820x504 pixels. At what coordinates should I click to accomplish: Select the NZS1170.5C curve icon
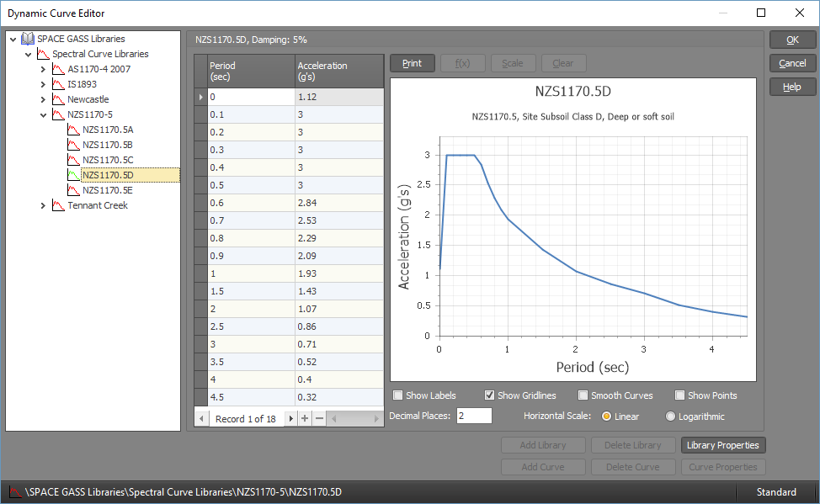coord(73,160)
